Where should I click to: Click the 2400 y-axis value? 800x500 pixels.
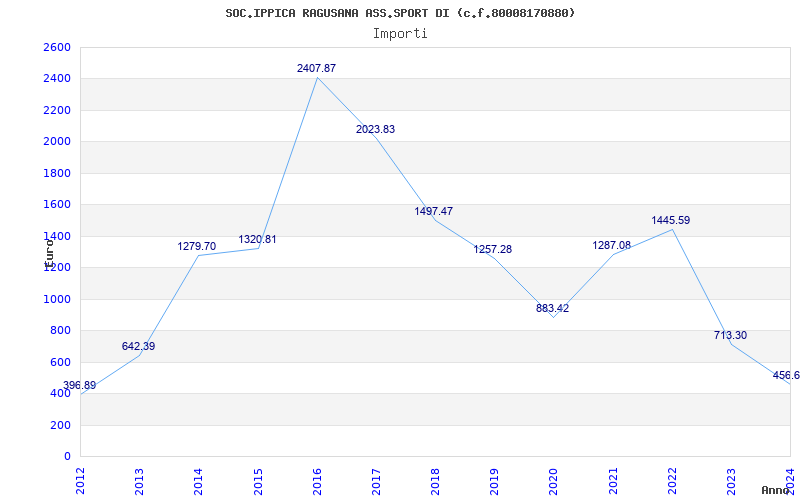[x=57, y=79]
